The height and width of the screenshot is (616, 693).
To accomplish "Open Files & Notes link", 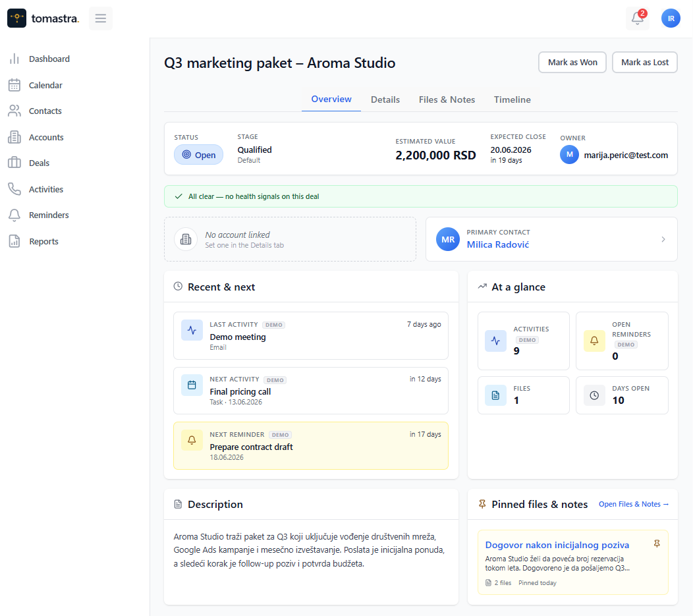I will [x=633, y=504].
